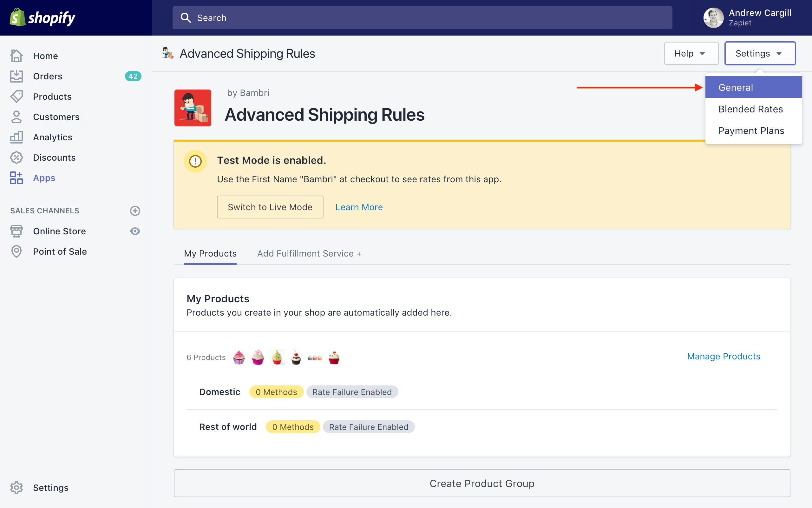View the Online Store via eye icon

tap(135, 231)
